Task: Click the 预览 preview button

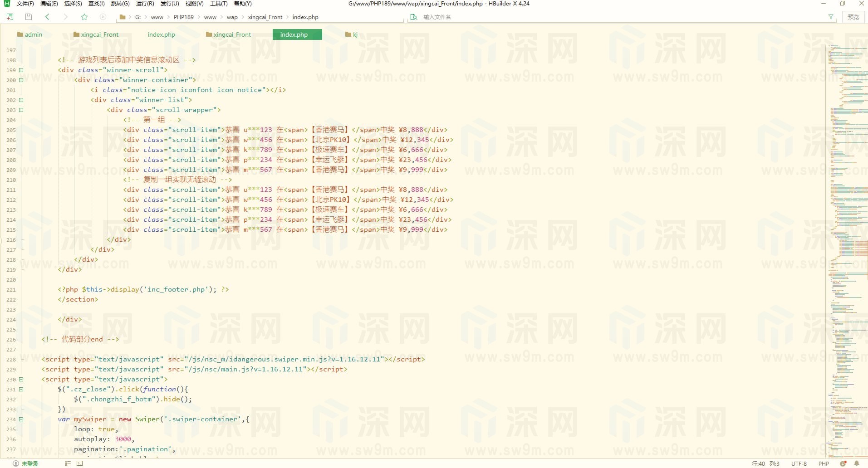Action: pos(853,17)
